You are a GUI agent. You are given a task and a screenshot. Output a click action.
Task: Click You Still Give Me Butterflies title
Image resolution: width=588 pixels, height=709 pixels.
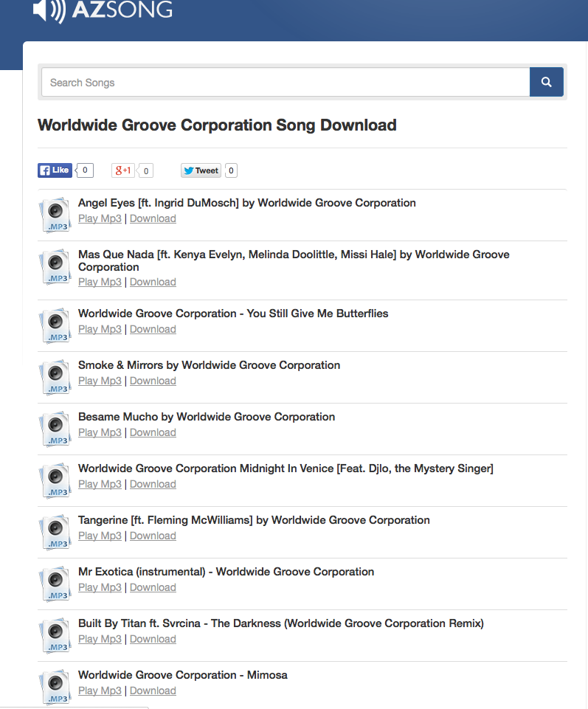233,314
